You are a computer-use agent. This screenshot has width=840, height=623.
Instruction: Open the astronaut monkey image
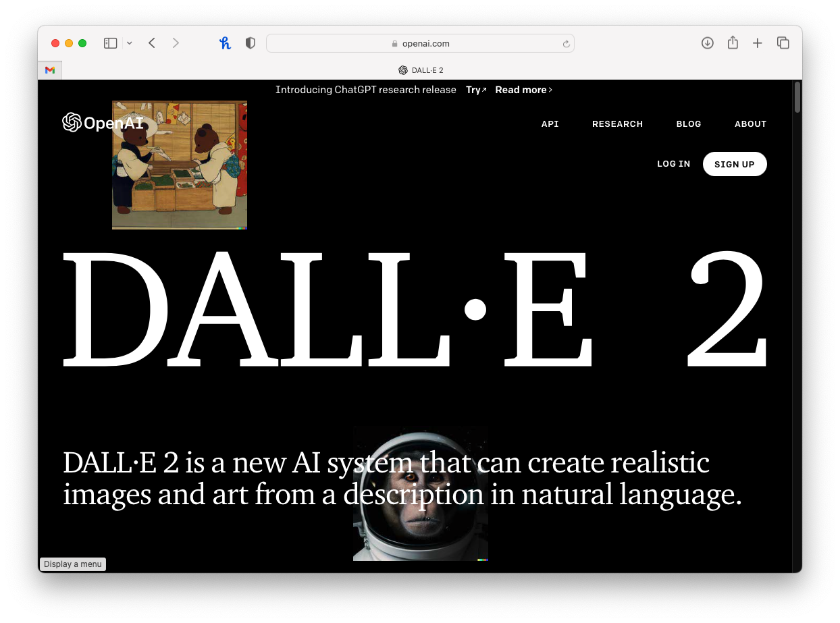click(421, 493)
